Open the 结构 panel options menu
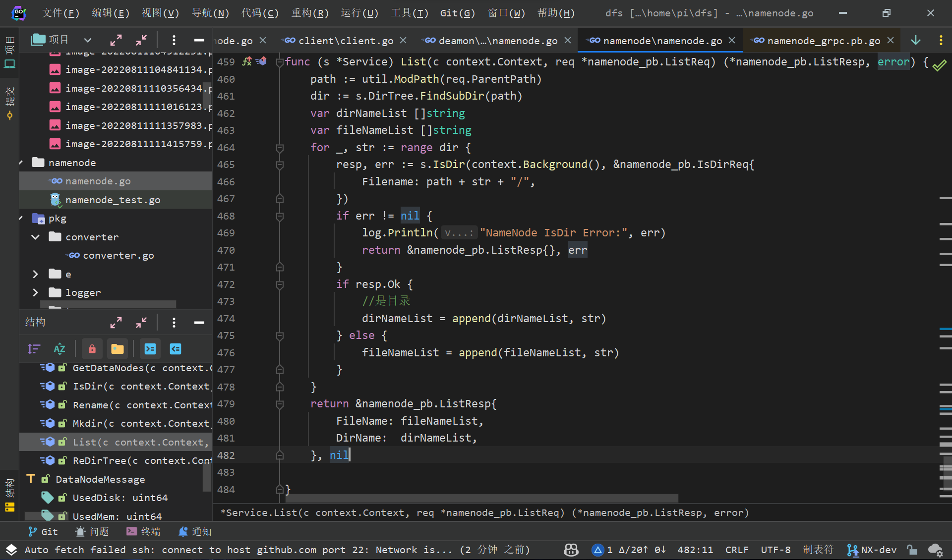 coord(174,323)
